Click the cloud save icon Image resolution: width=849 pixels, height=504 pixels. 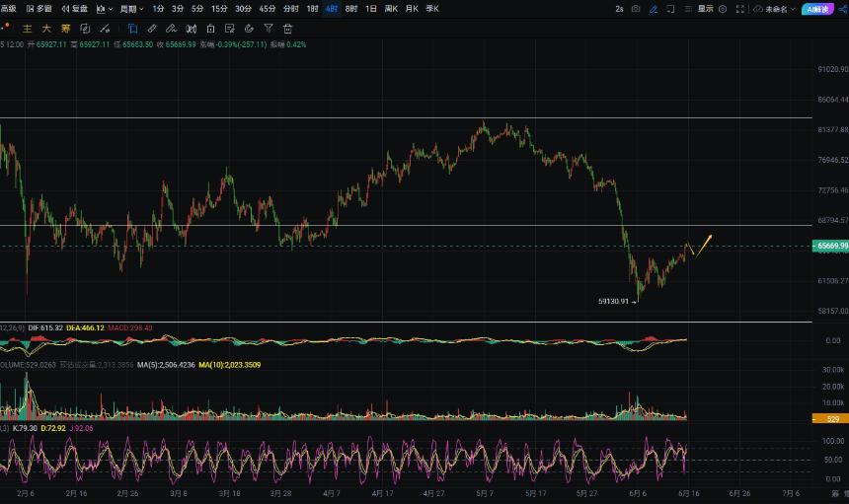[758, 9]
